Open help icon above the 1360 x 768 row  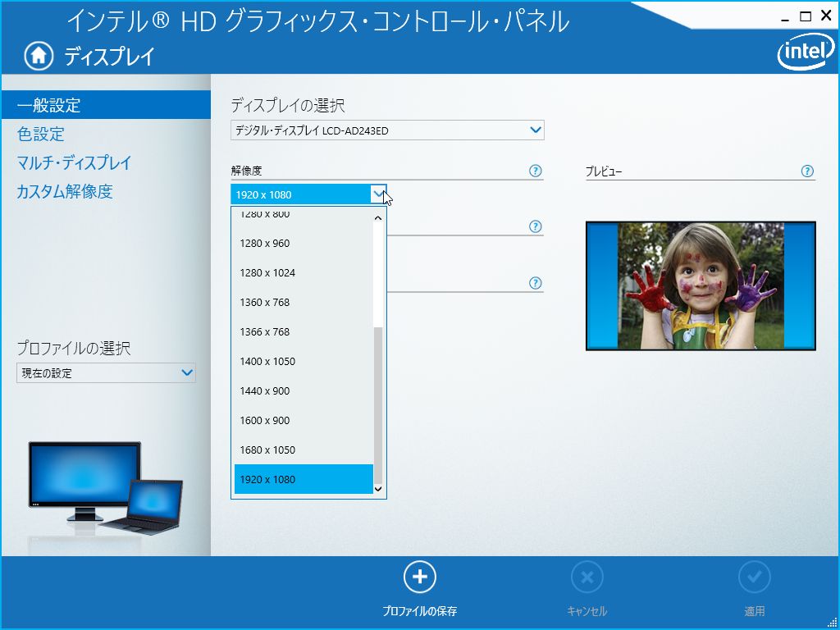coord(535,283)
